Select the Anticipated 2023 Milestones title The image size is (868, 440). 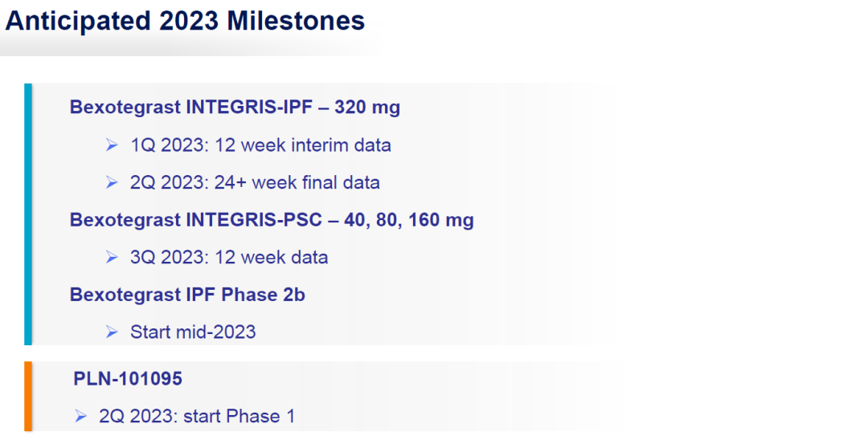click(x=185, y=21)
